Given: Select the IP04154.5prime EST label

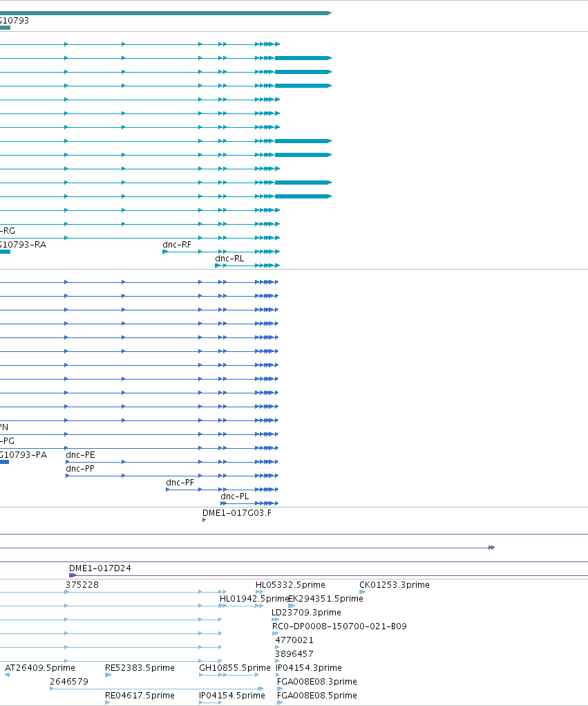Looking at the screenshot, I should coord(231,696).
